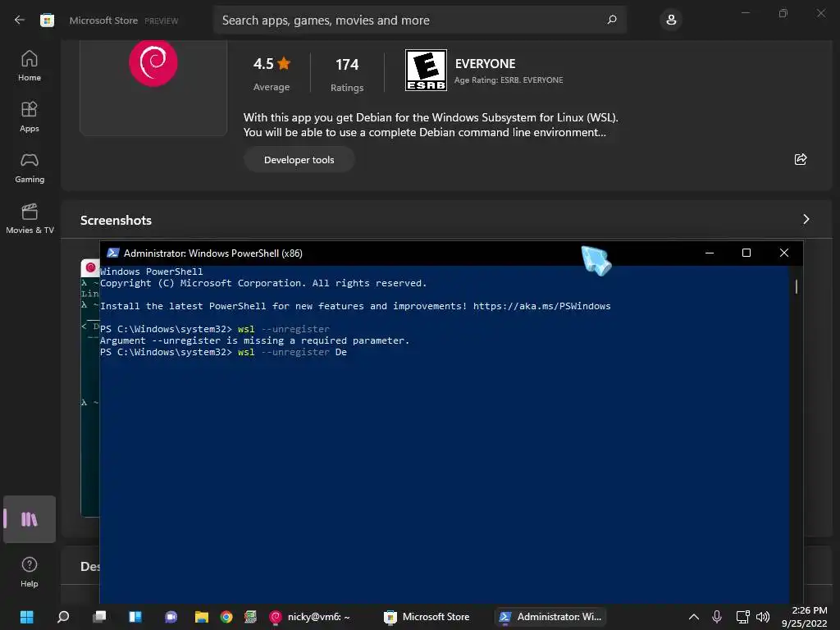Click the Debian app logo
The image size is (840, 630).
pyautogui.click(x=153, y=62)
